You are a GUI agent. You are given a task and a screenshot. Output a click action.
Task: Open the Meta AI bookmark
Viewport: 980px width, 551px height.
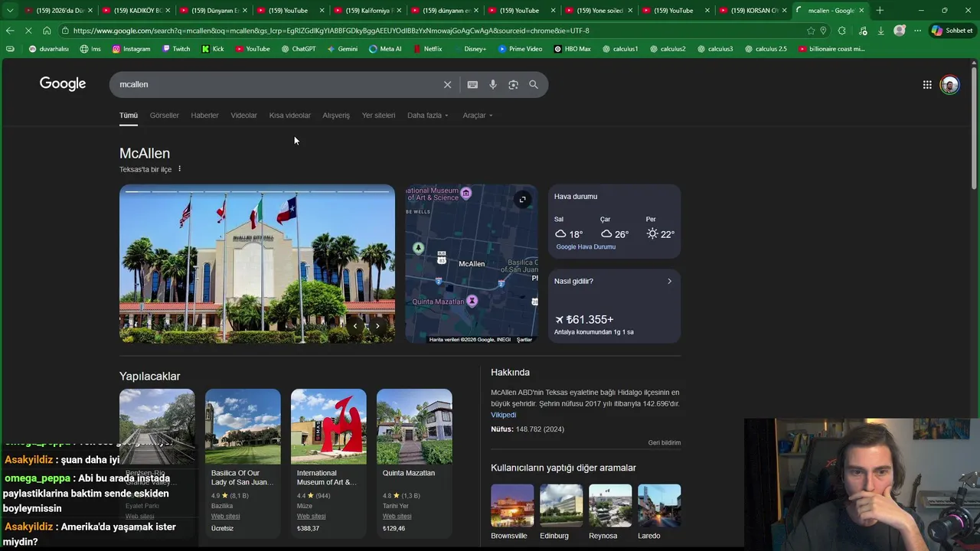tap(385, 49)
